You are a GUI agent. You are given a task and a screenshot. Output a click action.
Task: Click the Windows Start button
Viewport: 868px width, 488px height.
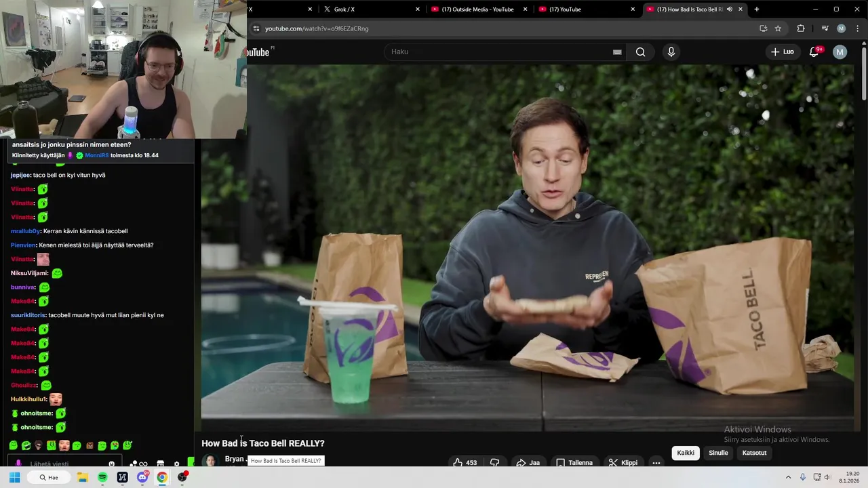click(14, 477)
